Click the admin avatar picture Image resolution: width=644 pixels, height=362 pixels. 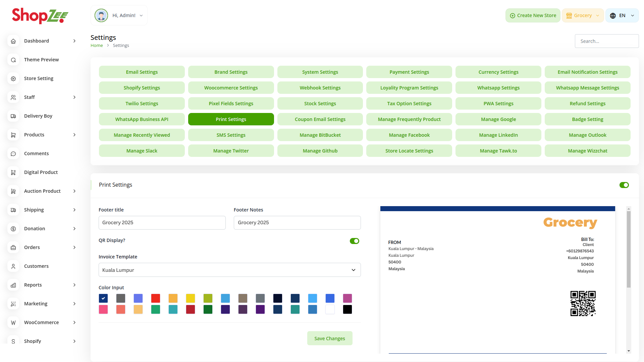pyautogui.click(x=101, y=15)
